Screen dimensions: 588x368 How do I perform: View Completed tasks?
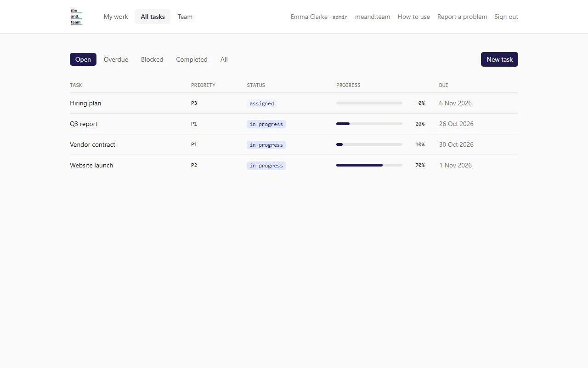coord(192,59)
